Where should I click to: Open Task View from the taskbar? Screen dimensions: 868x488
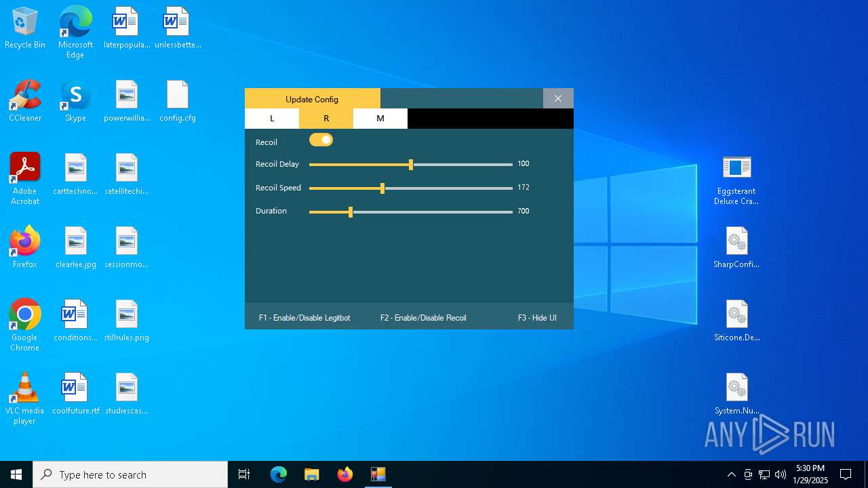point(244,474)
